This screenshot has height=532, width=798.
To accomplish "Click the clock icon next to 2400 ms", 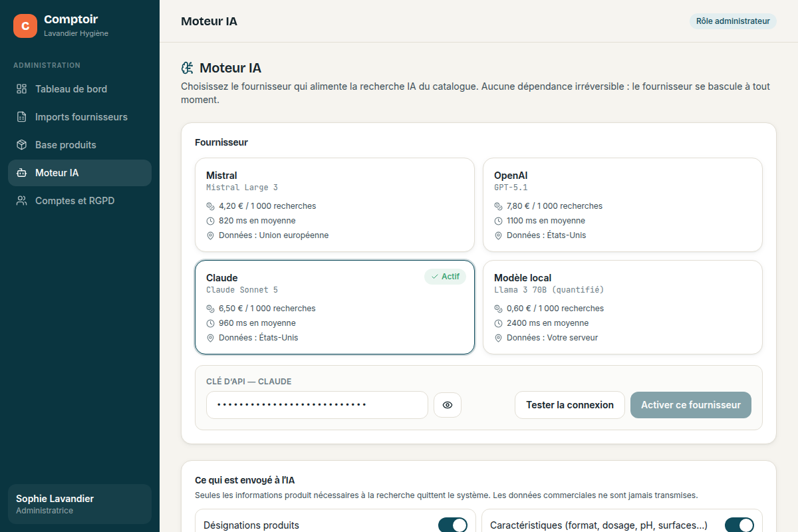I will (499, 323).
